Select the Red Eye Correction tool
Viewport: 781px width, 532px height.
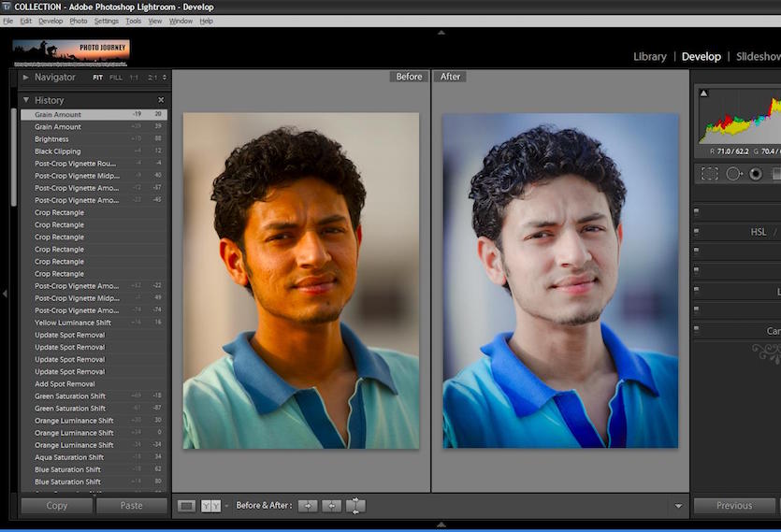(756, 173)
